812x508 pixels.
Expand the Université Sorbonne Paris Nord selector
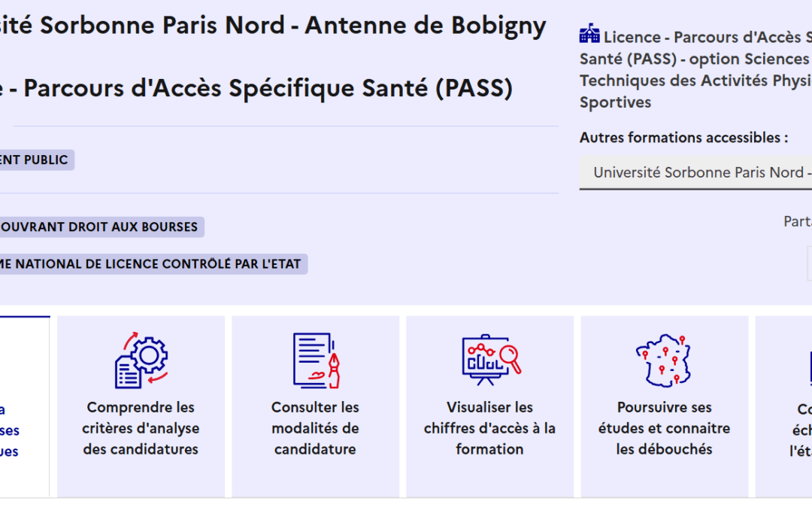(x=695, y=172)
